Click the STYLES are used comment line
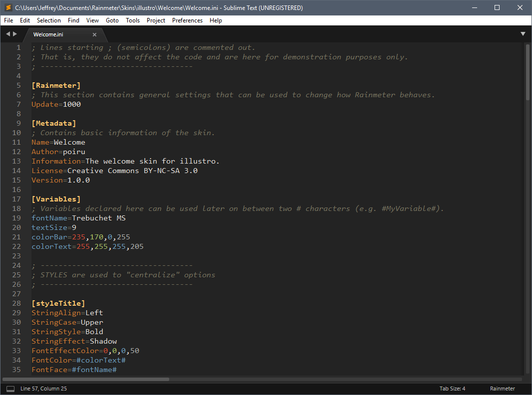 tap(123, 275)
